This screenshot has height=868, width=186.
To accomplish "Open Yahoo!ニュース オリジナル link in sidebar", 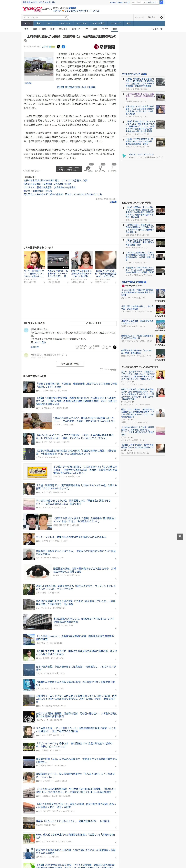I will tap(141, 154).
